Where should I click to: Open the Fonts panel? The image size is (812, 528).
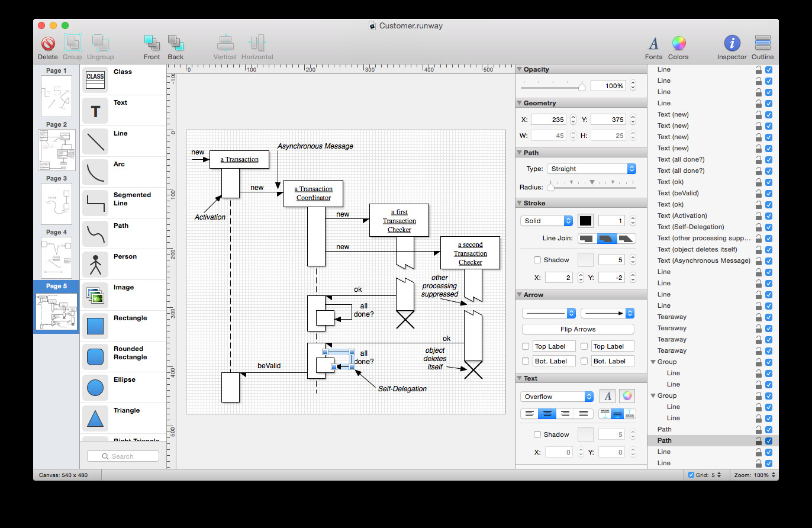tap(654, 43)
